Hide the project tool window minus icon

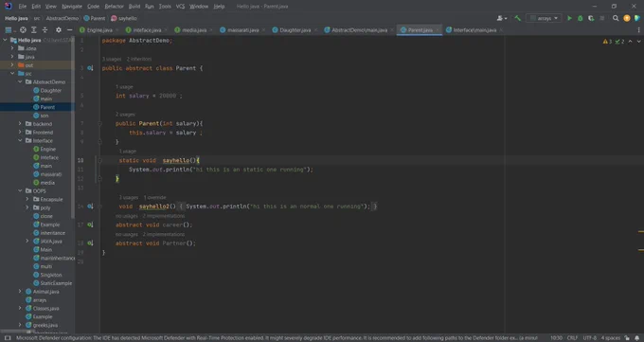click(69, 30)
